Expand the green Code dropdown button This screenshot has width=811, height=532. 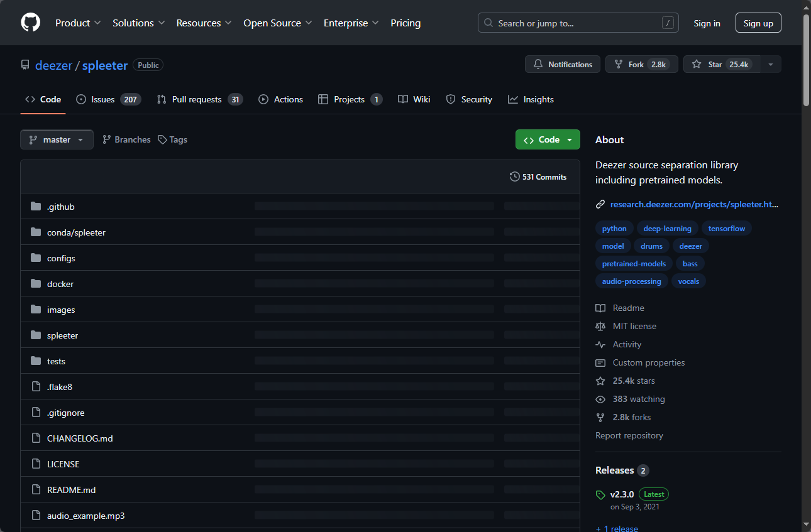[548, 139]
